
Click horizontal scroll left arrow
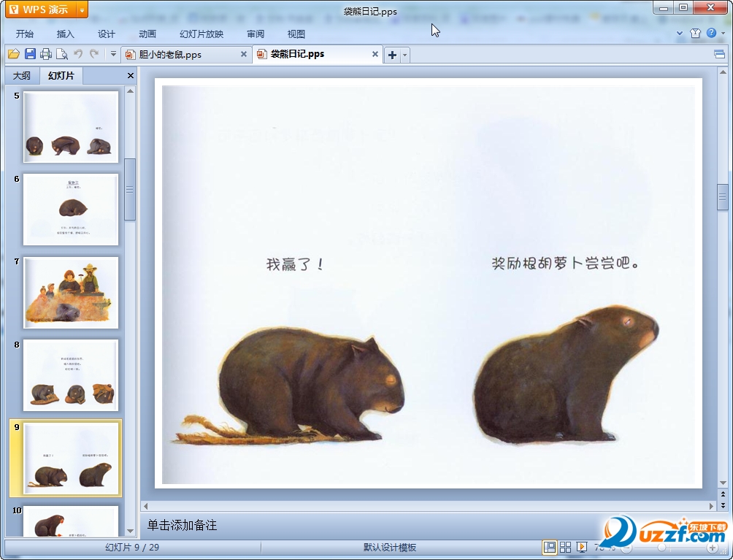point(146,506)
